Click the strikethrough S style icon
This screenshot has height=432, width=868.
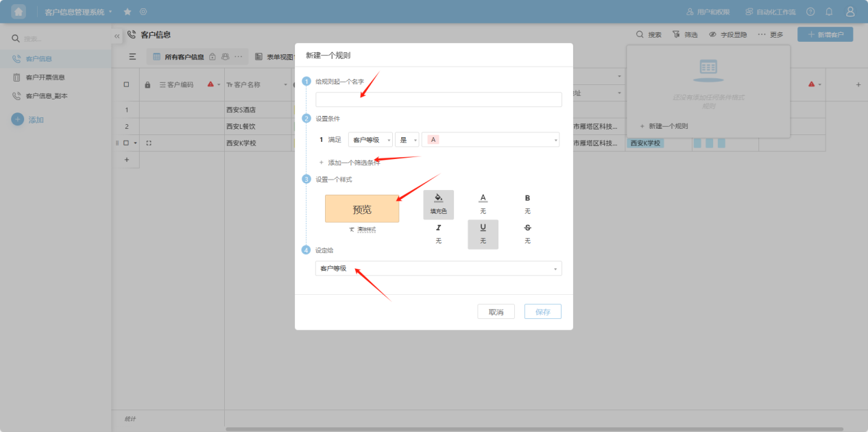pyautogui.click(x=527, y=228)
